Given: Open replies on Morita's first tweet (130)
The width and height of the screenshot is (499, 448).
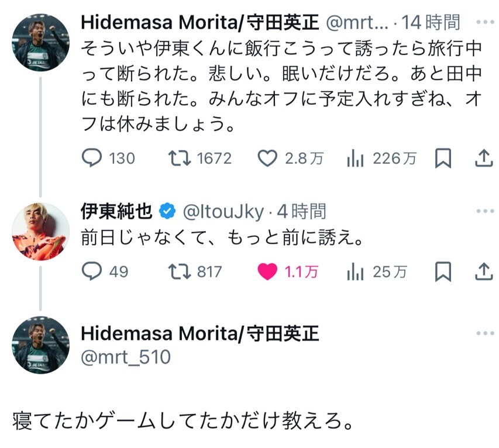Looking at the screenshot, I should tap(108, 158).
